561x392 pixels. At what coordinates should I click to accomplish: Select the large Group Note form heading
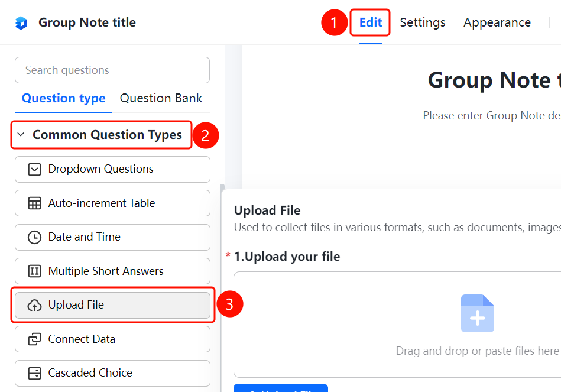494,80
